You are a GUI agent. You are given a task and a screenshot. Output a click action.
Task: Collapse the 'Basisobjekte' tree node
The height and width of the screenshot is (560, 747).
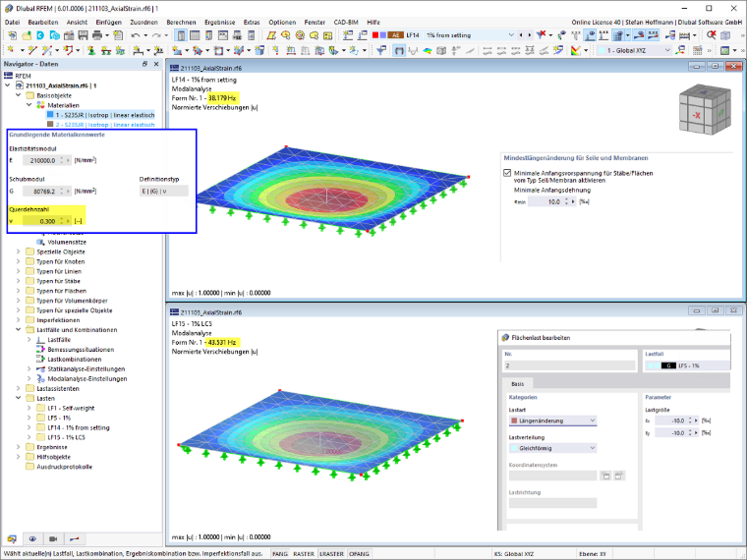click(18, 95)
